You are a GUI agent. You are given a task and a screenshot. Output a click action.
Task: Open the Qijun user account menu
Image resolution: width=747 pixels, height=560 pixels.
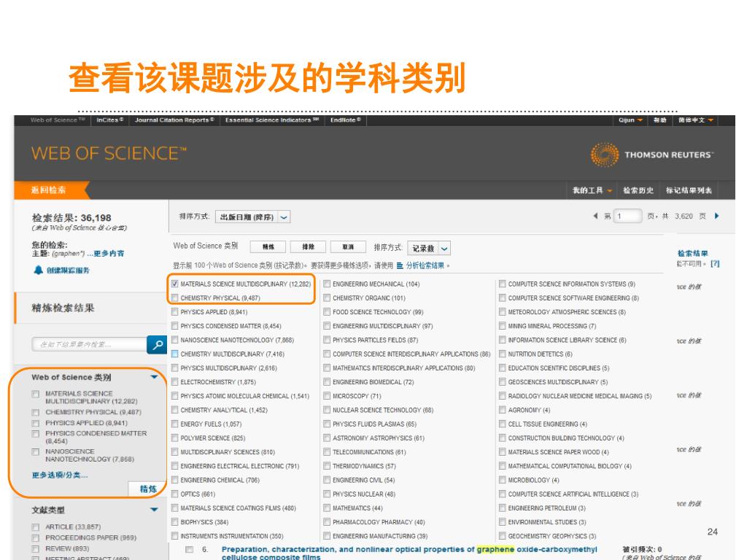pos(630,120)
